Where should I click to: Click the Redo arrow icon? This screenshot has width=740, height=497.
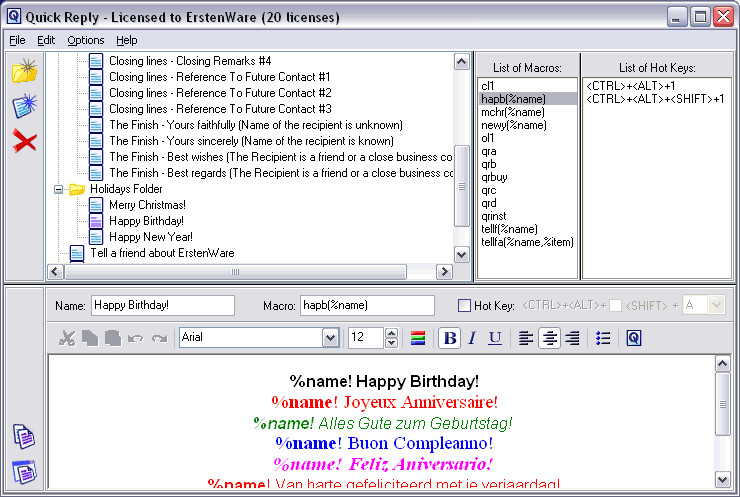pos(160,338)
